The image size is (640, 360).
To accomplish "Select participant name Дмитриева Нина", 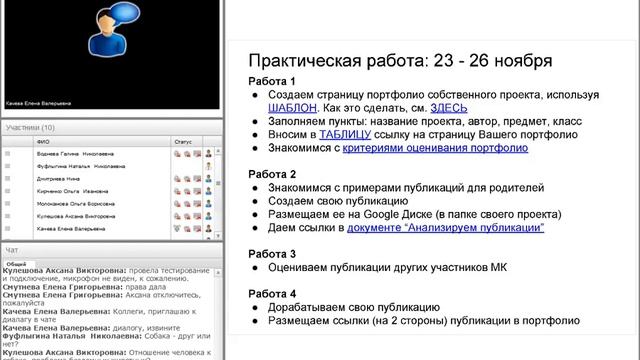I will point(58,179).
